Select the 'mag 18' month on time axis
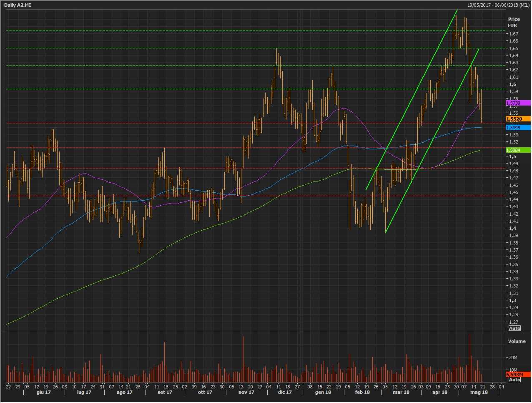 pos(479,393)
